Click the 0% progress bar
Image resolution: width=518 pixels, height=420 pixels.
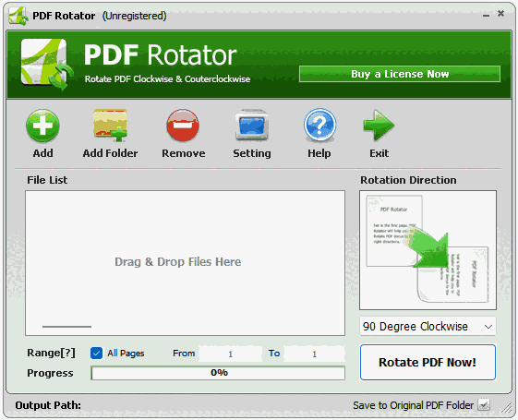[x=218, y=373]
